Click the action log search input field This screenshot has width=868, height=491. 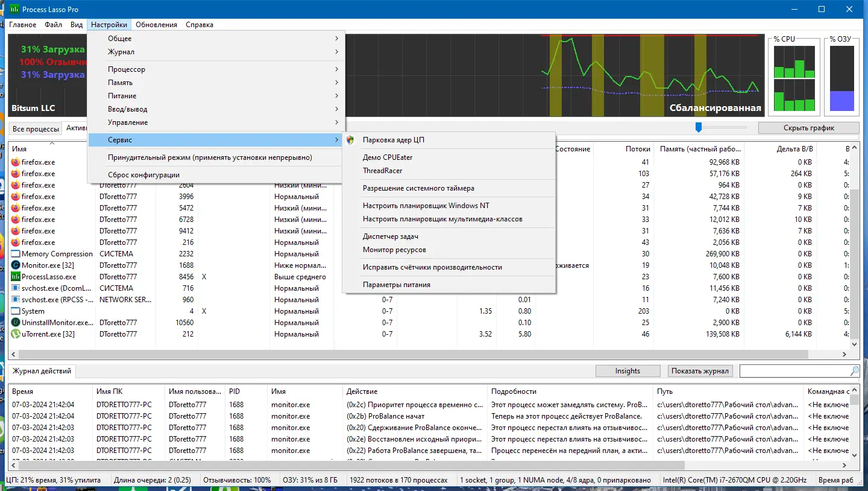(794, 371)
